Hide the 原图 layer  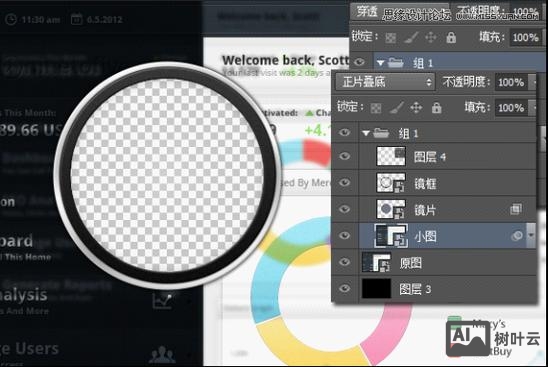(x=345, y=262)
